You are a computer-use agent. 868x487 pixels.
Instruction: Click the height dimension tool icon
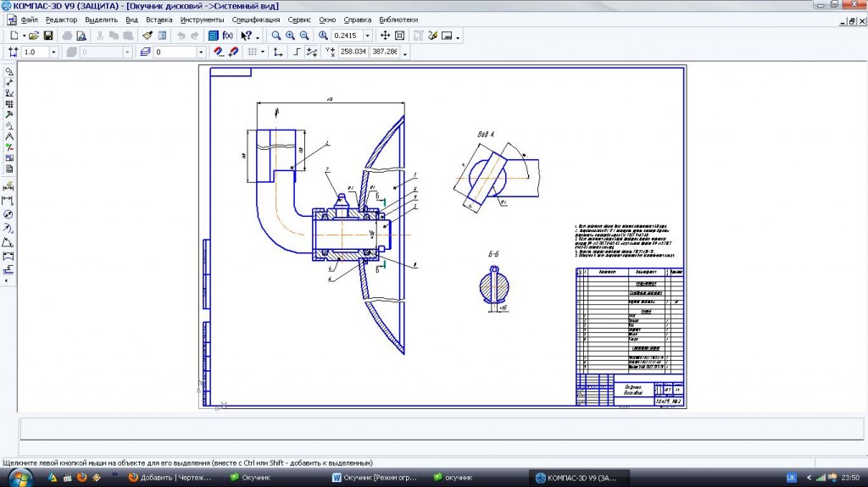(8, 269)
